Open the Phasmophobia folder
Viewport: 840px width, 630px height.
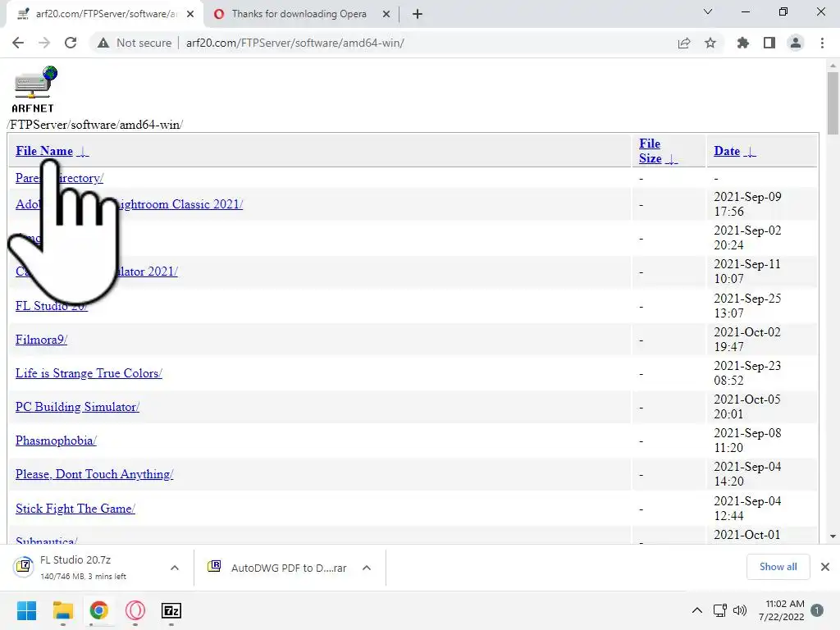click(x=56, y=441)
